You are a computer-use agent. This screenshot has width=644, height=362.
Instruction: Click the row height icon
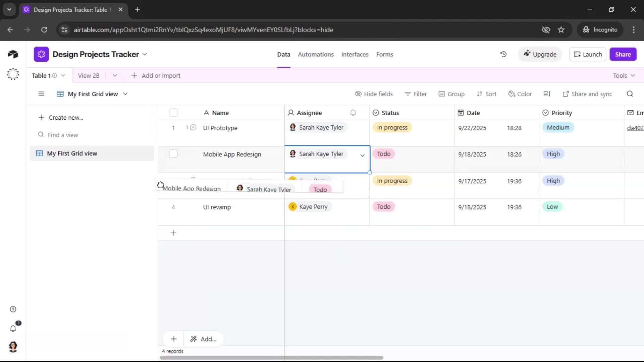(547, 94)
